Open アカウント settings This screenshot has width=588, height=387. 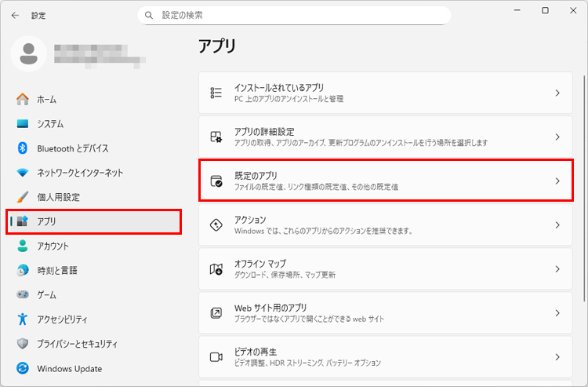(x=94, y=246)
